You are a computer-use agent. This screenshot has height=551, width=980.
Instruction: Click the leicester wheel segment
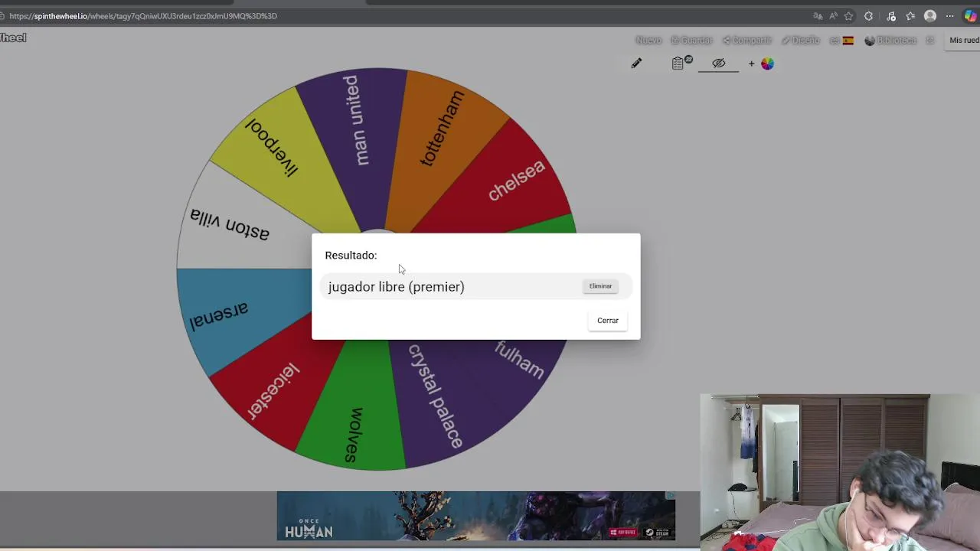tap(273, 390)
